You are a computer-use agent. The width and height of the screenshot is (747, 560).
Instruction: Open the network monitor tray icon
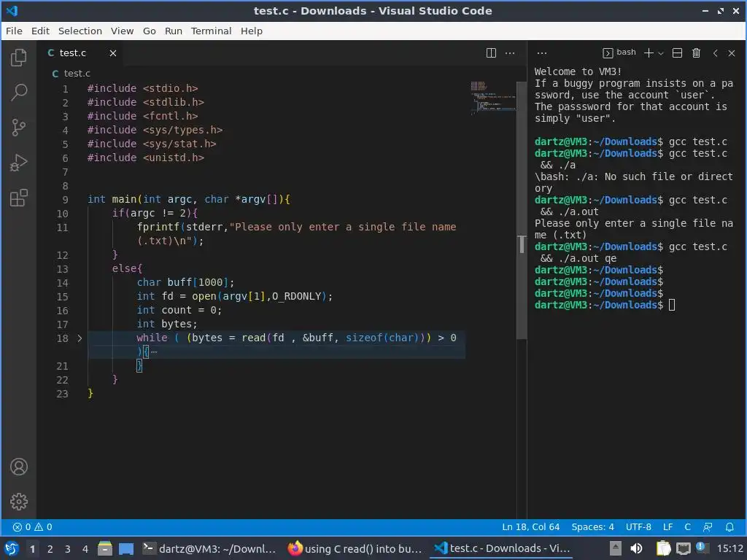tap(683, 549)
